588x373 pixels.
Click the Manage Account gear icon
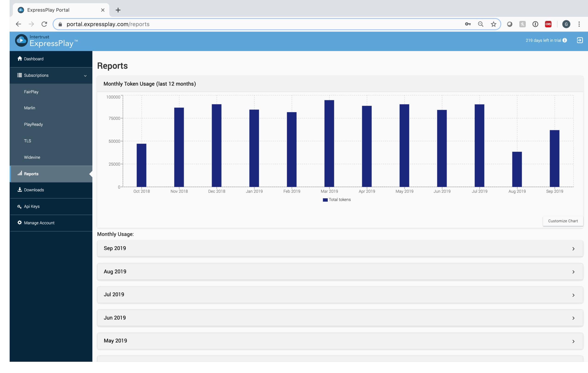20,222
